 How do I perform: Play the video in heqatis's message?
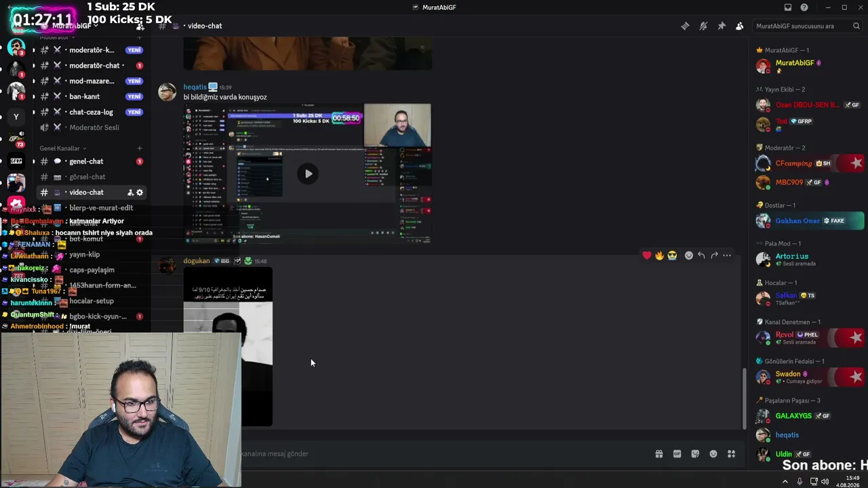pos(308,174)
